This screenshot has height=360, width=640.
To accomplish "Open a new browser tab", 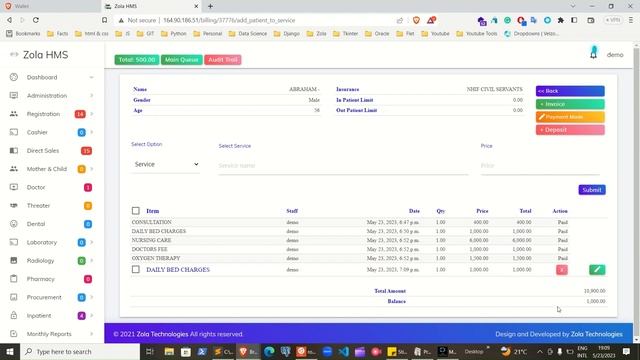I will point(210,6).
